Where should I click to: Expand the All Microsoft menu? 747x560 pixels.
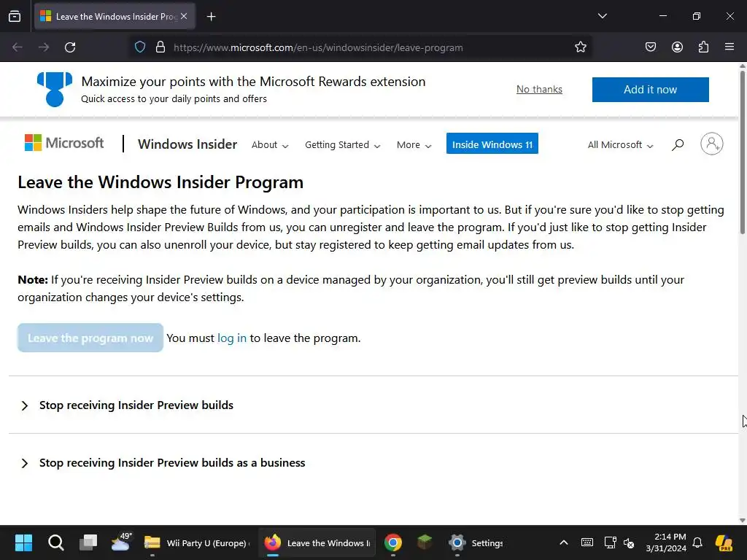620,145
